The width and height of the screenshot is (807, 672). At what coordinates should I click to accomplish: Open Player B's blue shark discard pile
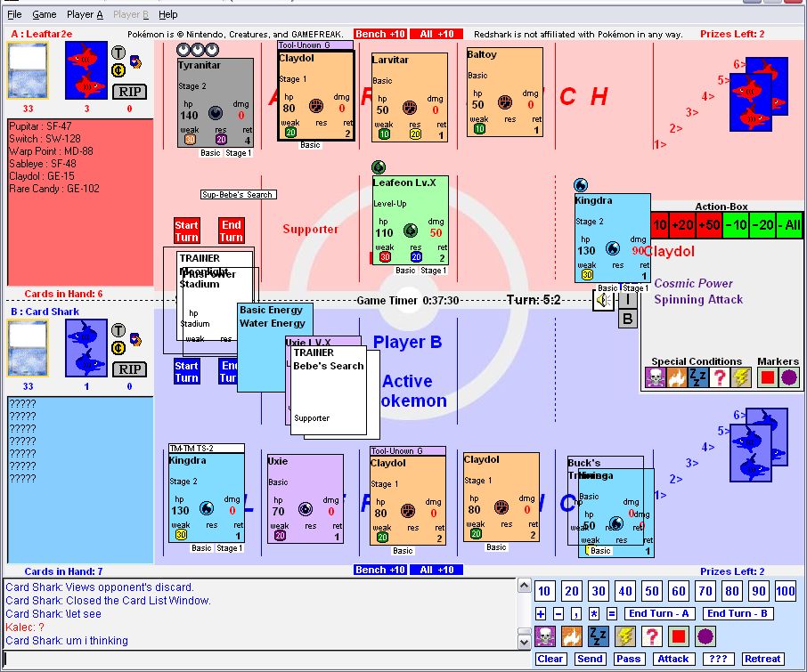click(86, 348)
